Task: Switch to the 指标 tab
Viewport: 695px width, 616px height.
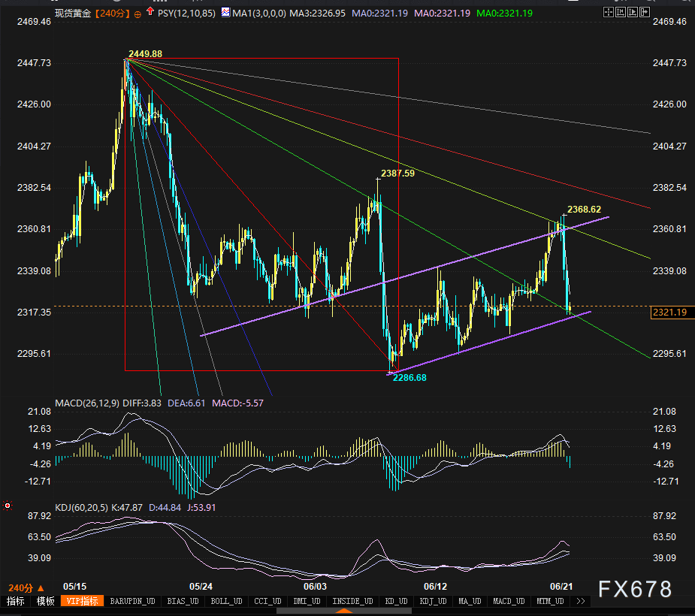Action: click(x=15, y=601)
